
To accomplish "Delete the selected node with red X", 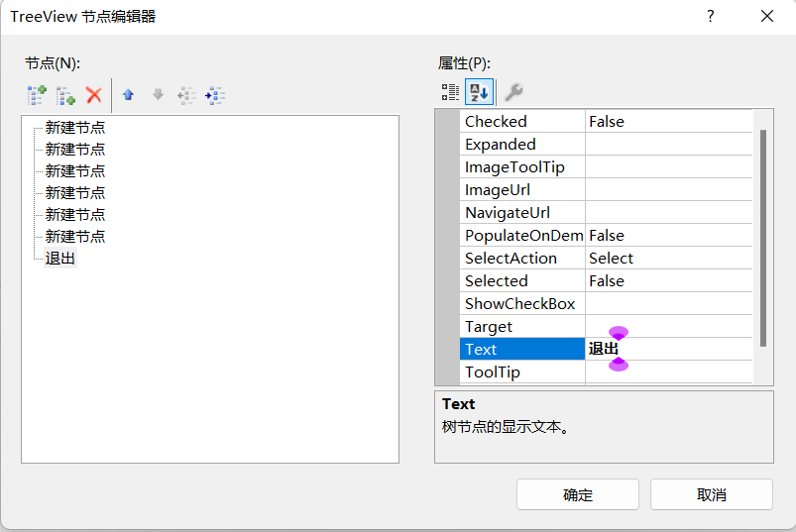I will click(x=94, y=95).
